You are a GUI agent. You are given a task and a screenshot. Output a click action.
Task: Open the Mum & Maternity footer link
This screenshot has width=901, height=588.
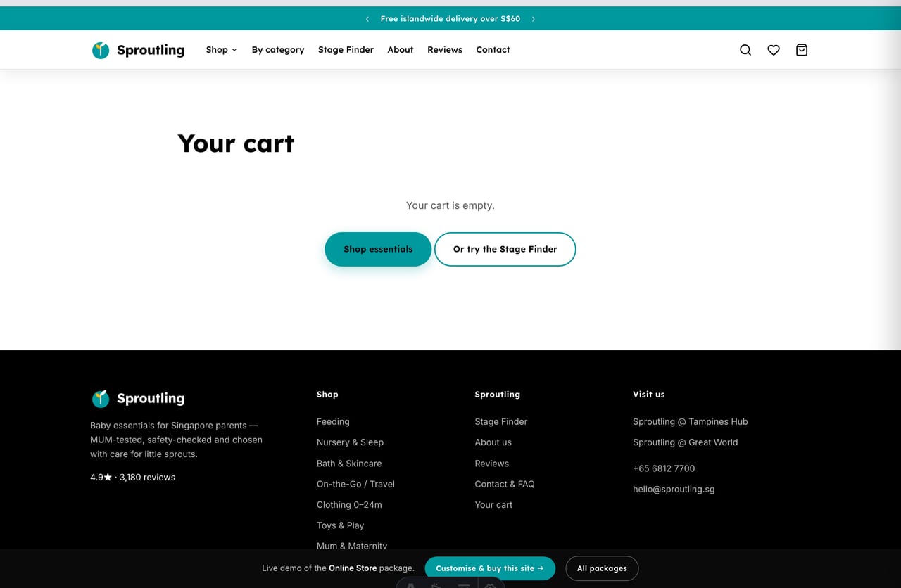coord(352,546)
